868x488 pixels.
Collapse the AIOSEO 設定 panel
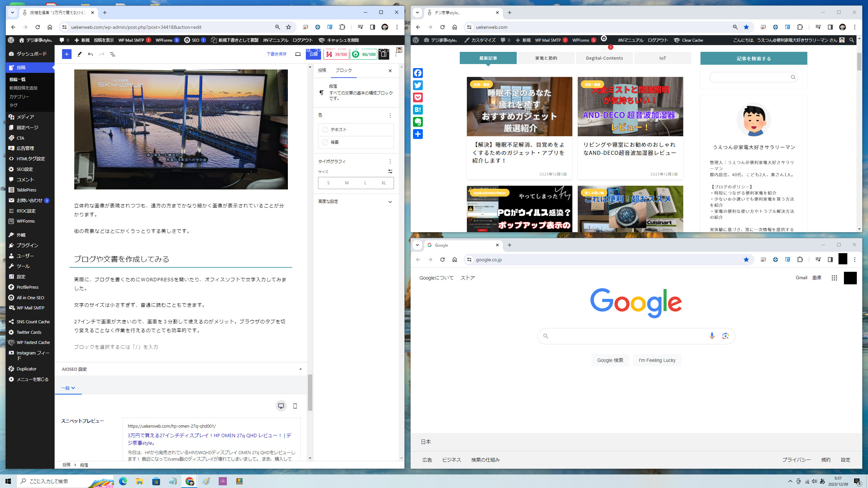pos(300,369)
